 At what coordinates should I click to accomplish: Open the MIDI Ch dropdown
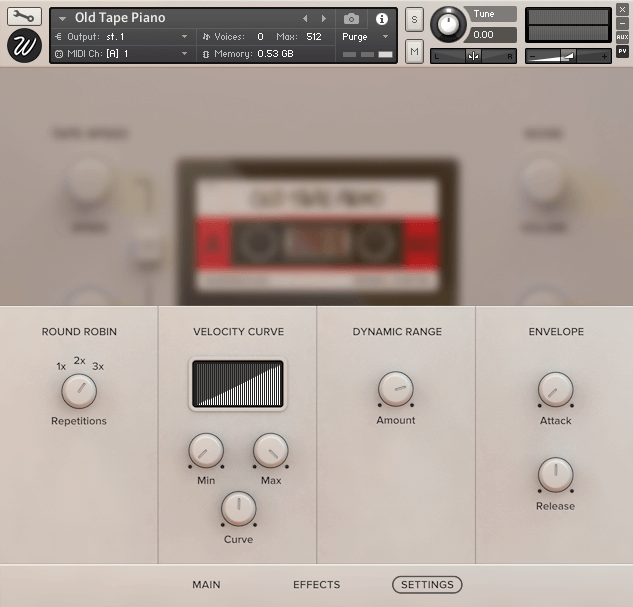[x=121, y=54]
